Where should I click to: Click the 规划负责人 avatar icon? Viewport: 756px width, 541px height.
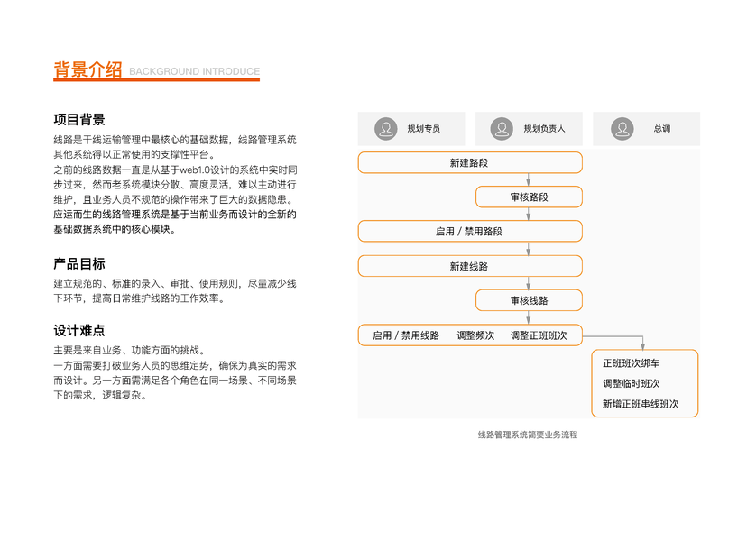502,129
